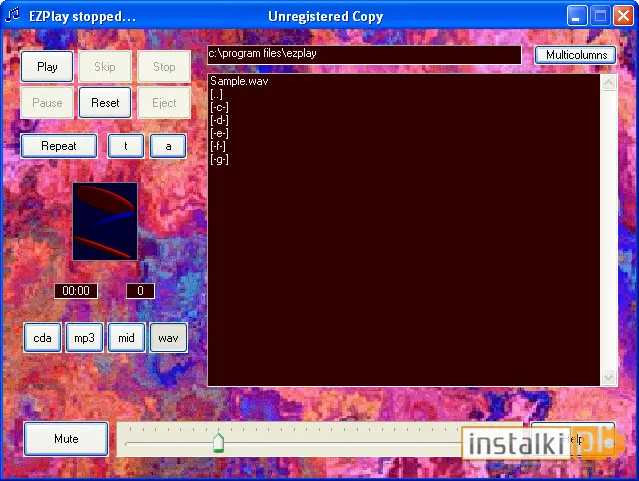The image size is (639, 481).
Task: Click the Reset button
Action: point(105,103)
